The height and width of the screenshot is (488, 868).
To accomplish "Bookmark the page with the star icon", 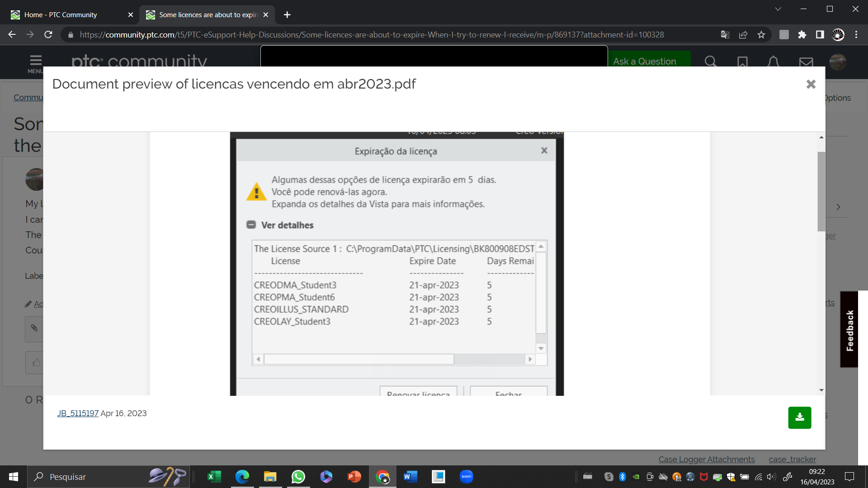I will (761, 34).
